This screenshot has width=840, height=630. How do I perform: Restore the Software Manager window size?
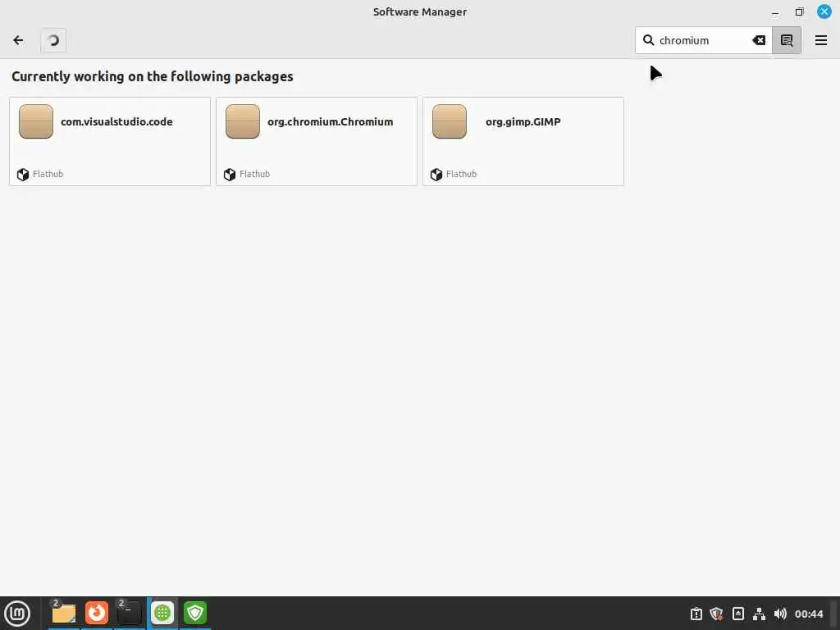click(x=799, y=11)
